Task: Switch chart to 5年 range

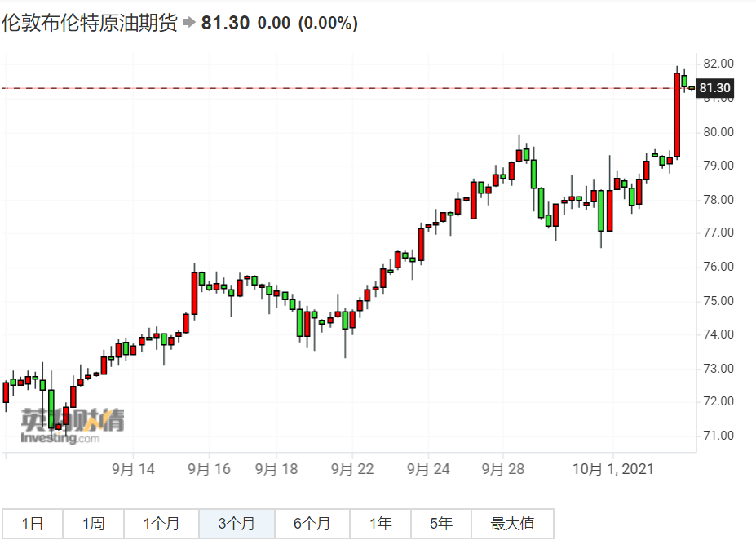Action: 441,524
